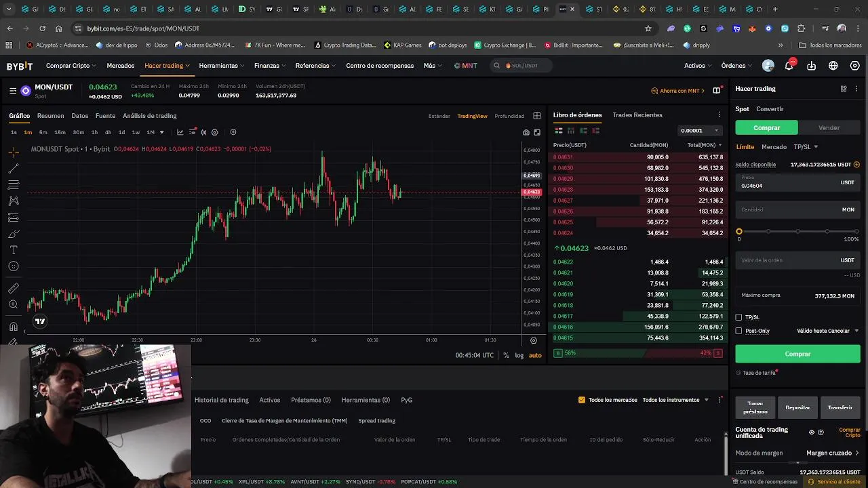Open Válido hasta Cancelar dropdown

[x=827, y=331]
